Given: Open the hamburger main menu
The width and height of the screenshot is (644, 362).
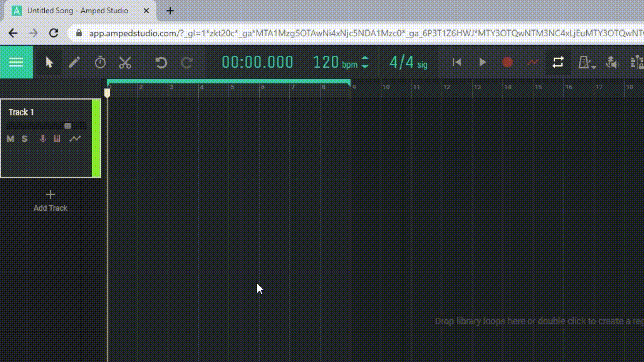Looking at the screenshot, I should [16, 62].
